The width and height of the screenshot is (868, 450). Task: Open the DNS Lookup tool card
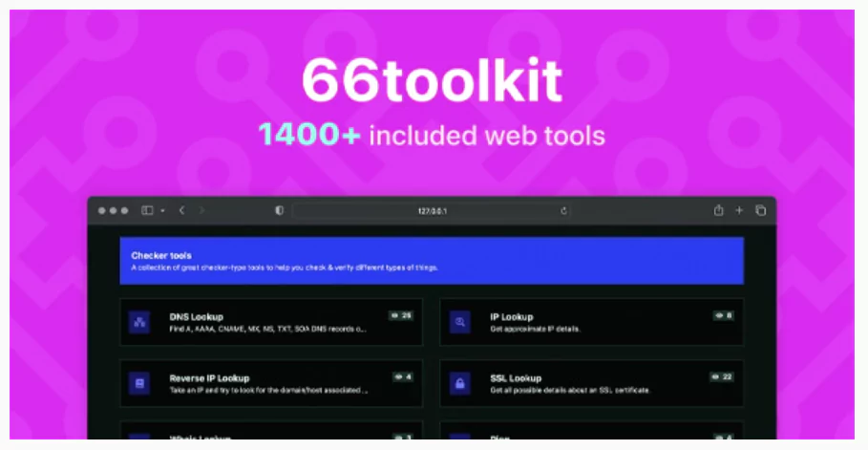point(271,322)
